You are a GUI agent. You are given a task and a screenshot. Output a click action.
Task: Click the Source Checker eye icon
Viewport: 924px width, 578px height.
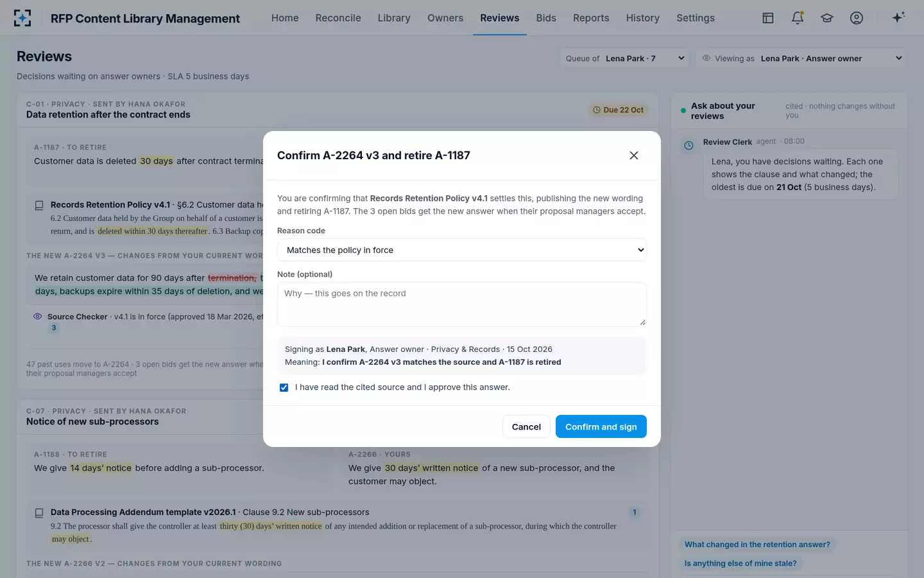coord(37,317)
